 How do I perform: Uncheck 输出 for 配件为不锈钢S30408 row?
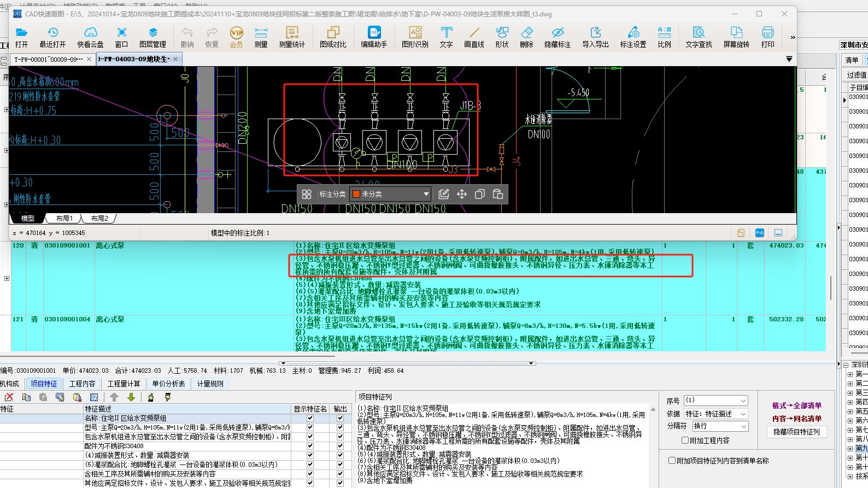340,446
